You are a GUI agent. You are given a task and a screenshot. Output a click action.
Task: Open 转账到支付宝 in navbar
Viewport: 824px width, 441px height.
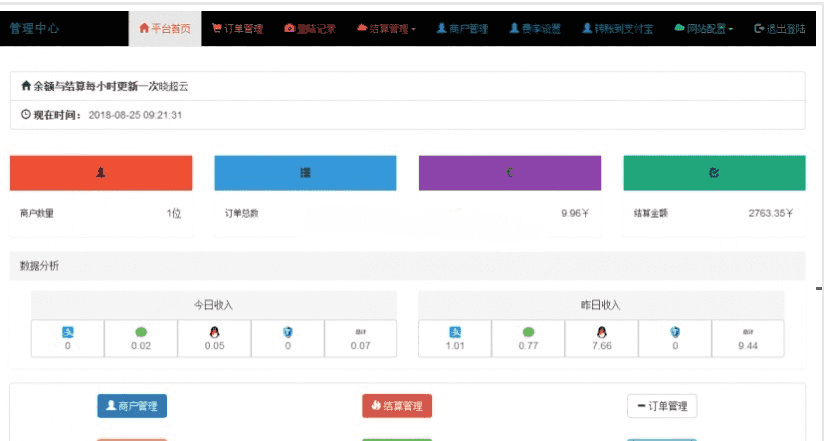[618, 28]
